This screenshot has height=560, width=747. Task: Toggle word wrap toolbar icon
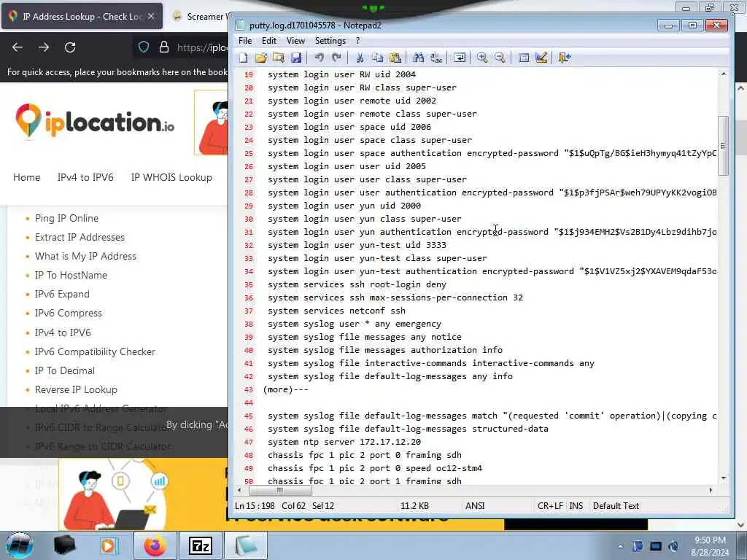pos(460,58)
